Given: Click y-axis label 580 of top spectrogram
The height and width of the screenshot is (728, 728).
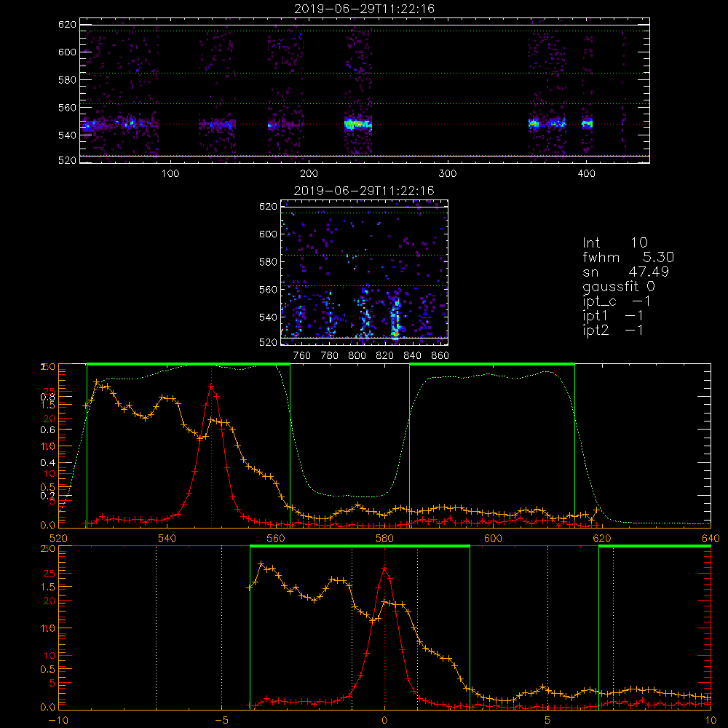Looking at the screenshot, I should click(67, 80).
